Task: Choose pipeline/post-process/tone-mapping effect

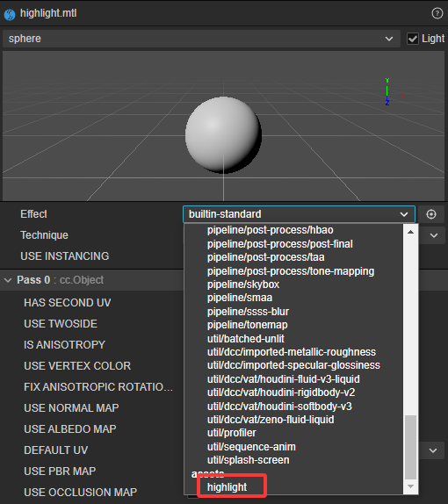Action: point(291,271)
